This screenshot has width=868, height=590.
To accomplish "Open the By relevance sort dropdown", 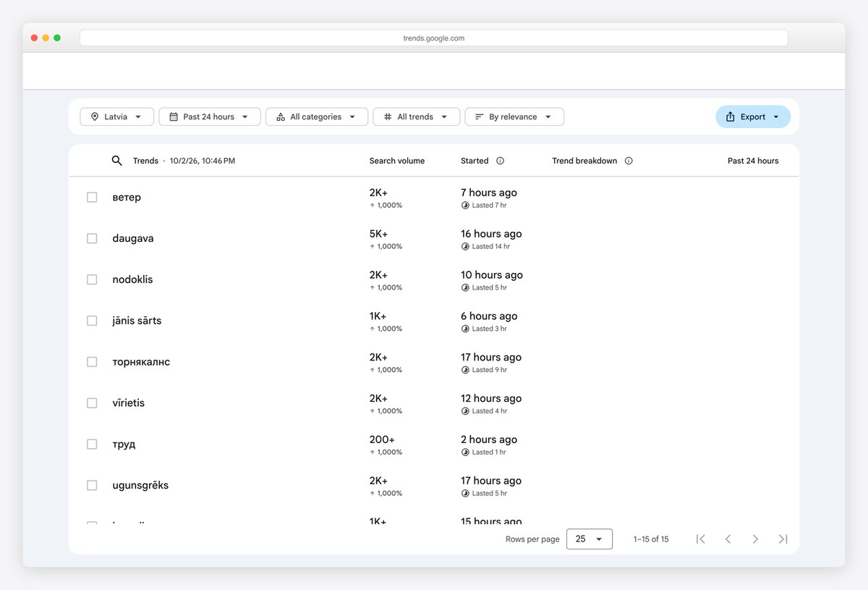I will click(x=514, y=117).
